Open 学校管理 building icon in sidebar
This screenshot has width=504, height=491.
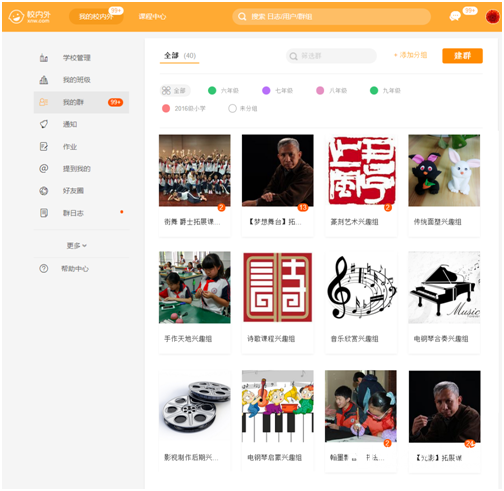[44, 58]
